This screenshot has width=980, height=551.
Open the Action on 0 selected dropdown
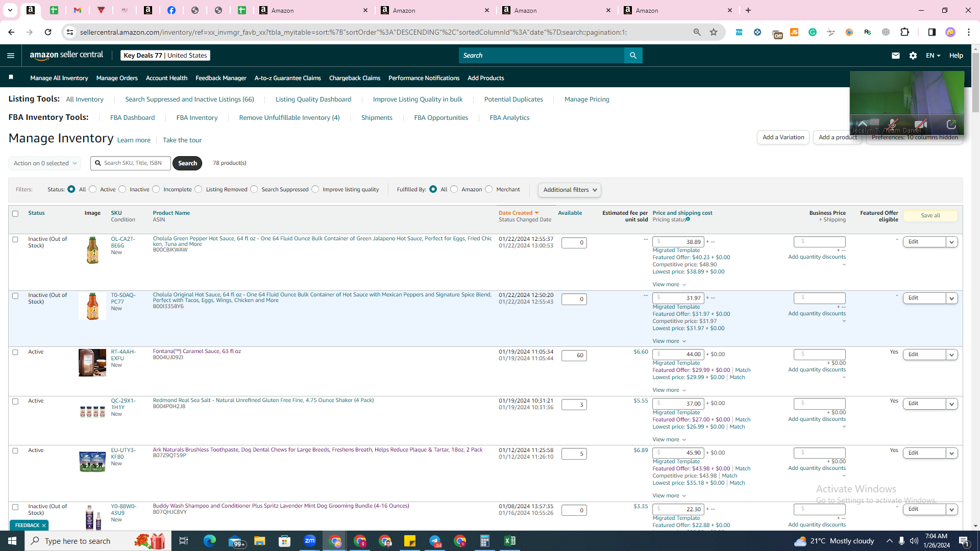tap(45, 163)
